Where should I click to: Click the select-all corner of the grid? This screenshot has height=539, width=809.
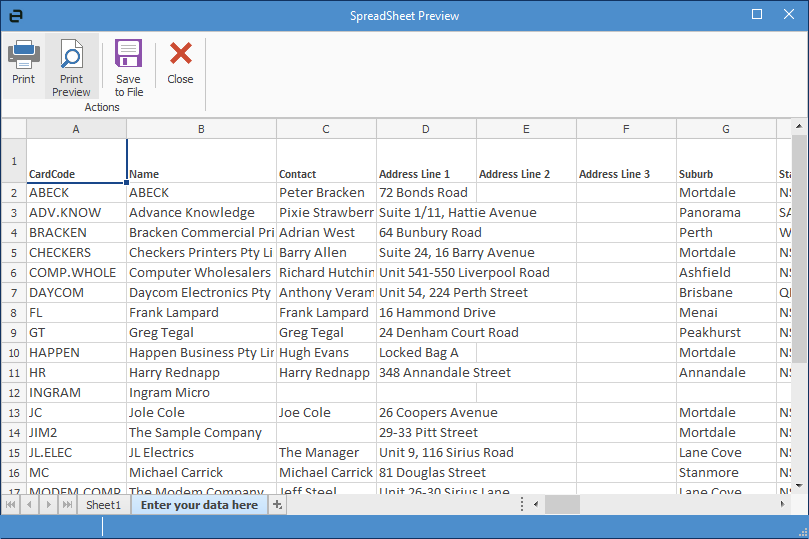pyautogui.click(x=14, y=129)
